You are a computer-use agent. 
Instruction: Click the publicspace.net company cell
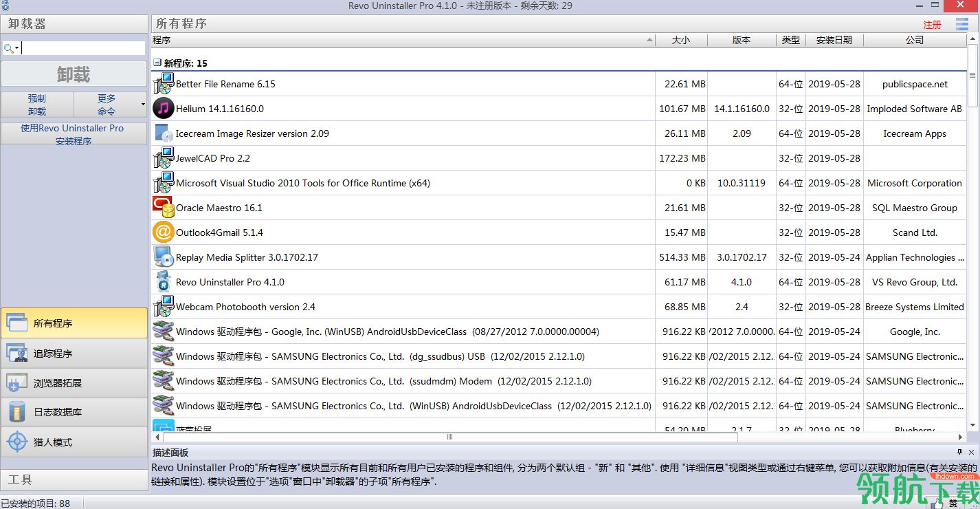[915, 84]
